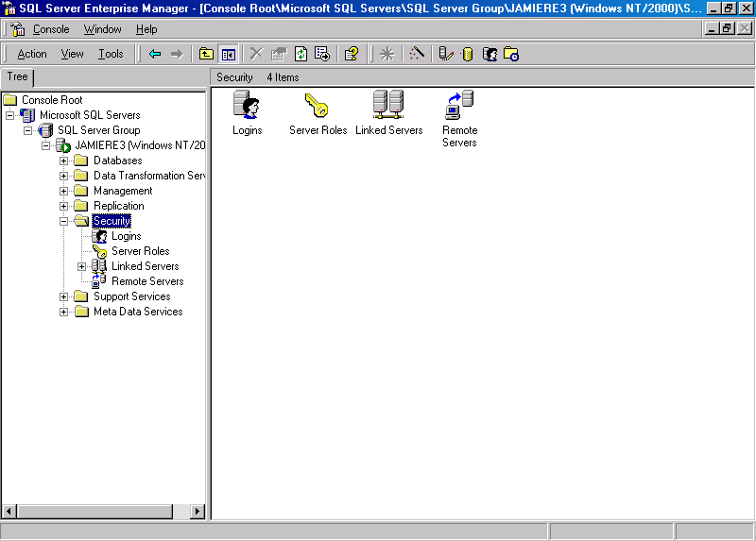Open the Help menu

pyautogui.click(x=146, y=29)
